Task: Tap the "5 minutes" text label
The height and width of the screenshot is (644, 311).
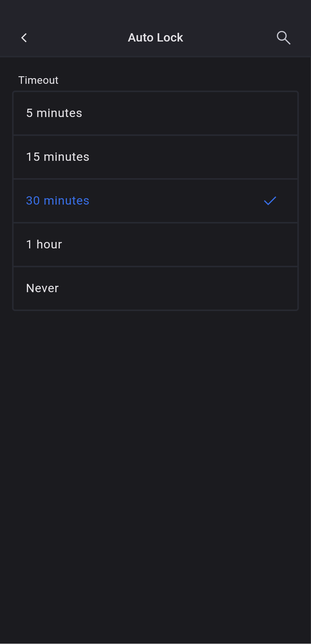Action: click(x=54, y=113)
